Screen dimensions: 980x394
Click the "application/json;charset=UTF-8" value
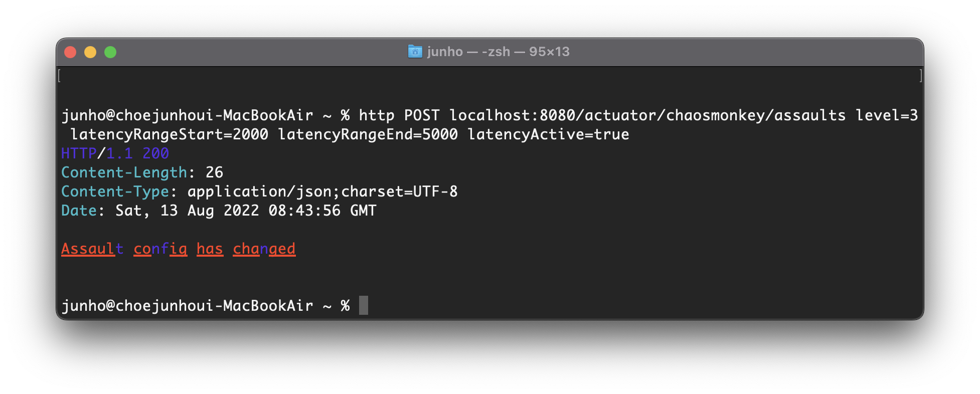tap(322, 191)
